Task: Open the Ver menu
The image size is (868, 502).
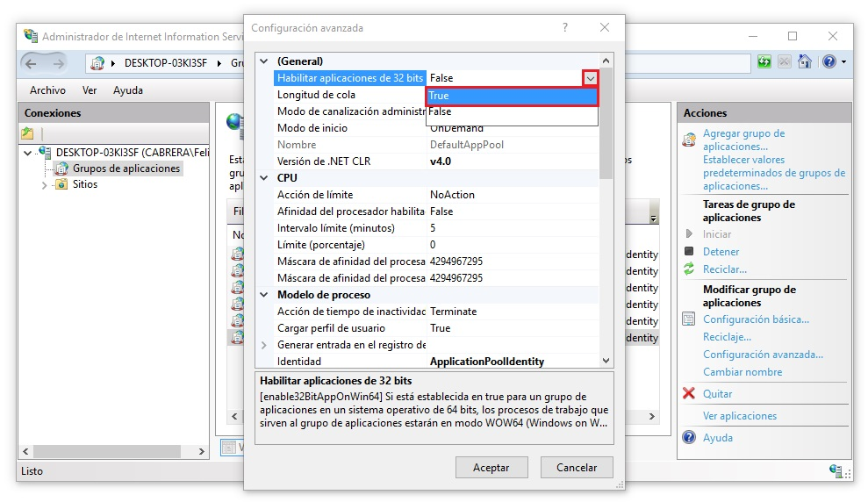Action: tap(90, 90)
